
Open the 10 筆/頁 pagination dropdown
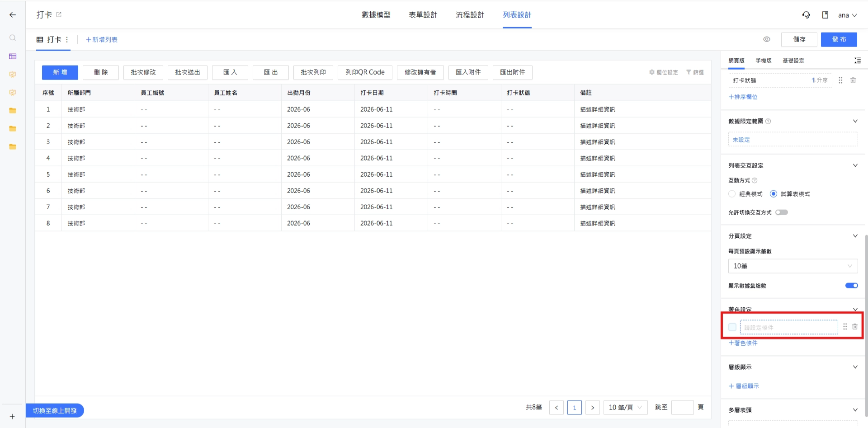point(626,408)
